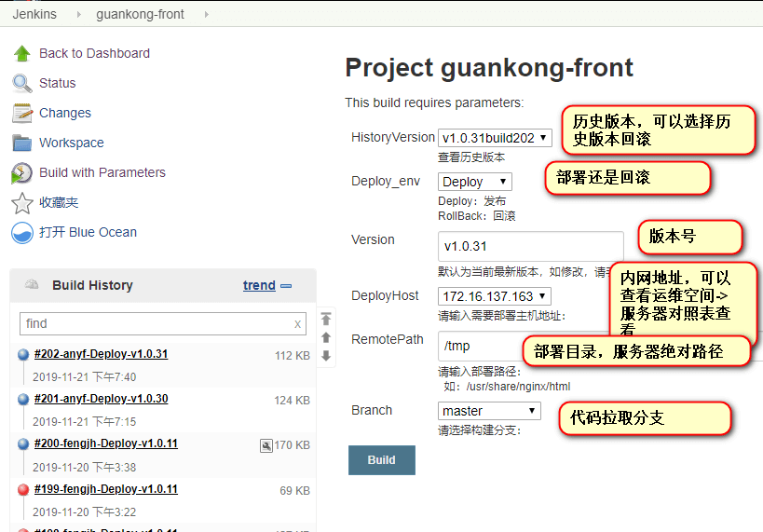
Task: Click the 查看历史版本 hint text
Action: pos(471,157)
